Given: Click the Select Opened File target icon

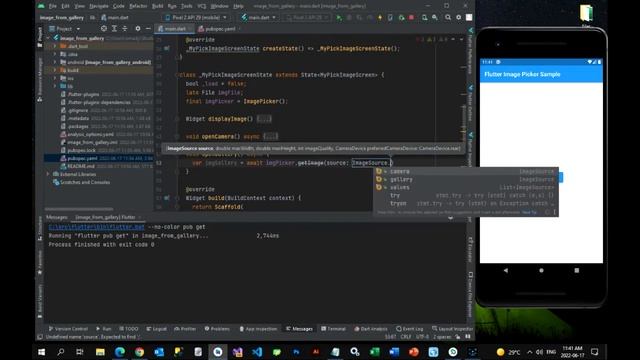Looking at the screenshot, I should click(x=104, y=29).
